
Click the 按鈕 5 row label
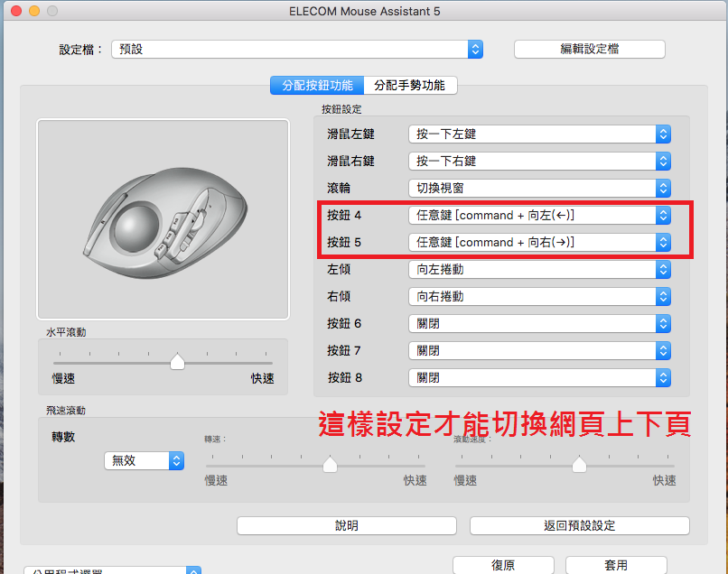click(x=344, y=242)
